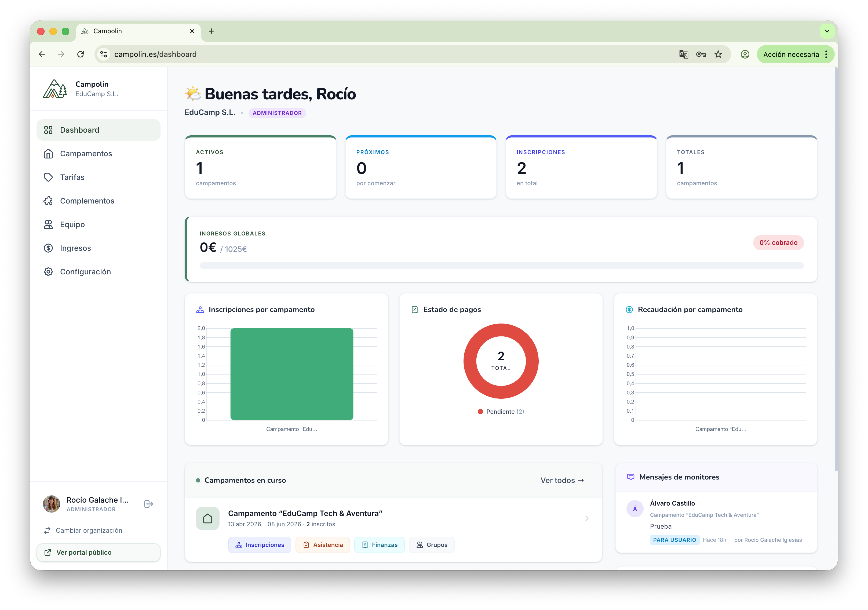Click the Finanzas button
The height and width of the screenshot is (610, 868).
click(379, 545)
